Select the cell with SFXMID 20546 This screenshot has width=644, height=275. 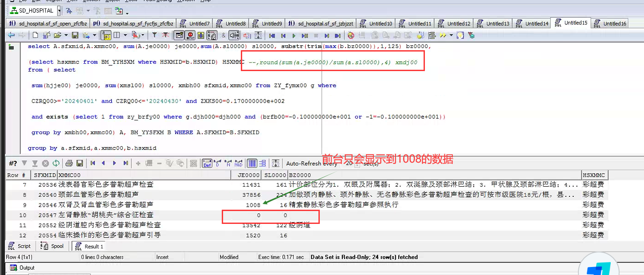pyautogui.click(x=44, y=205)
